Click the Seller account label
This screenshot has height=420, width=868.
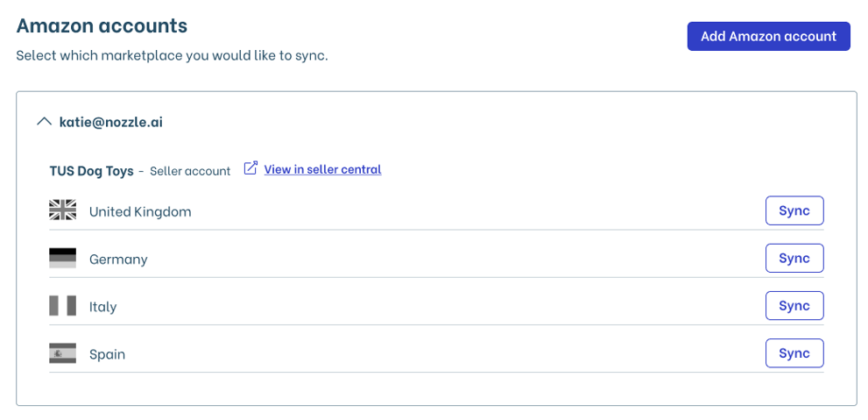coord(190,171)
